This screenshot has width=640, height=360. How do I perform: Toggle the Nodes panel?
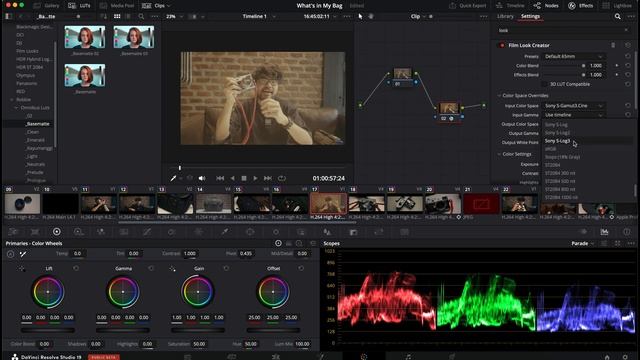[x=546, y=6]
